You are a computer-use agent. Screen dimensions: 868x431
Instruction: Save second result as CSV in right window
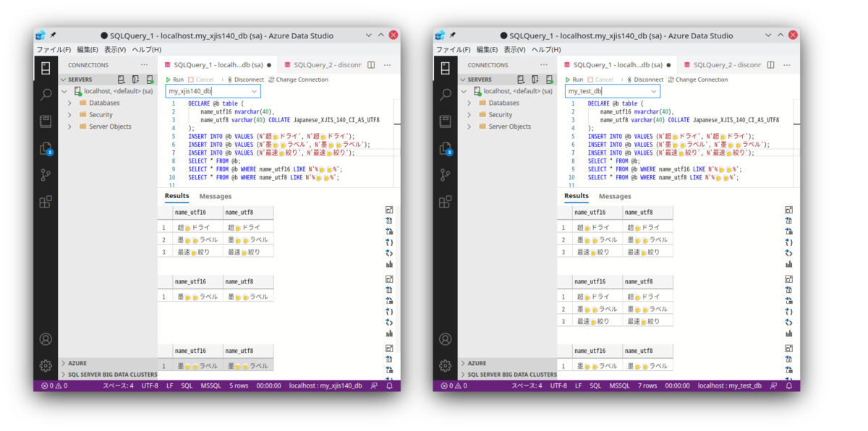pyautogui.click(x=789, y=290)
